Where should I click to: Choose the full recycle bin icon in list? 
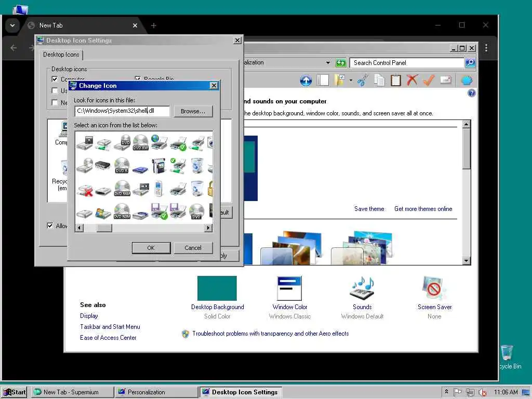pyautogui.click(x=197, y=166)
